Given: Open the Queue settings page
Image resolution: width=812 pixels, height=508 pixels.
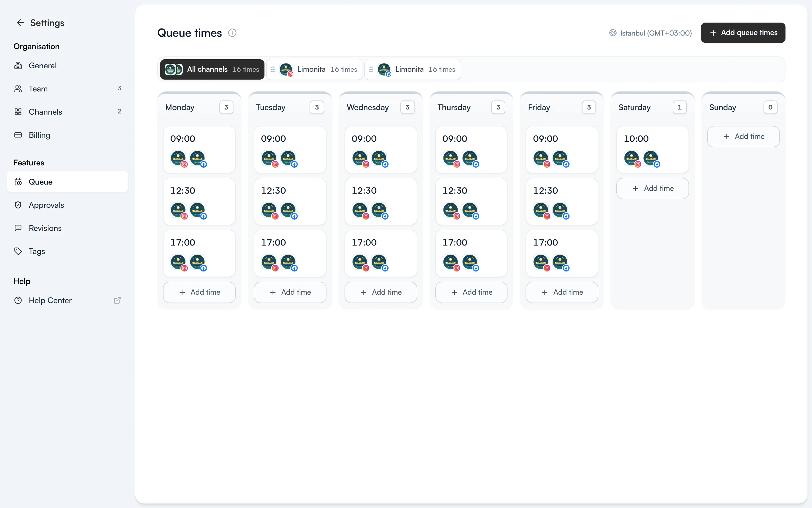Looking at the screenshot, I should (67, 182).
